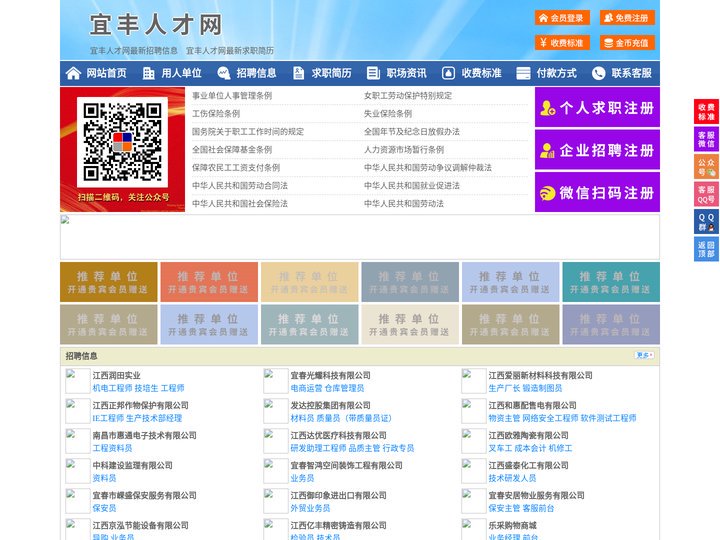The width and height of the screenshot is (720, 540).
Task: Click the coral-red 推荐单位 tile
Action: (209, 282)
